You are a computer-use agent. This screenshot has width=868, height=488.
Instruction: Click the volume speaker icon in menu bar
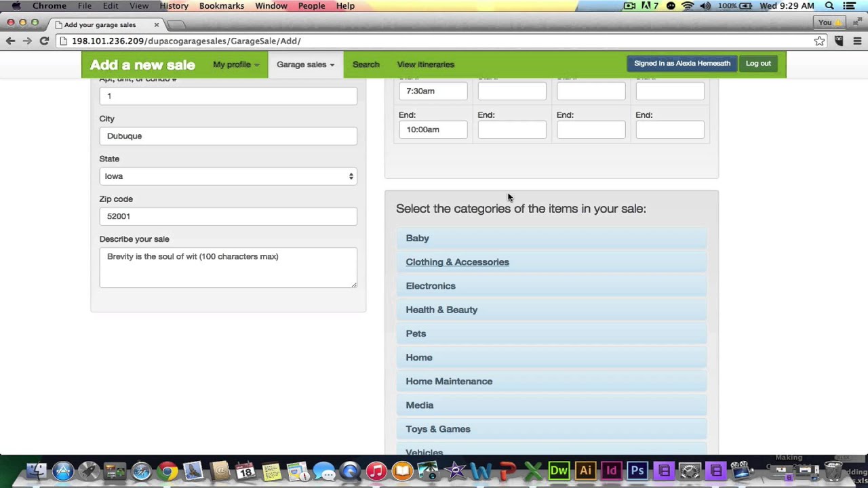pyautogui.click(x=705, y=6)
